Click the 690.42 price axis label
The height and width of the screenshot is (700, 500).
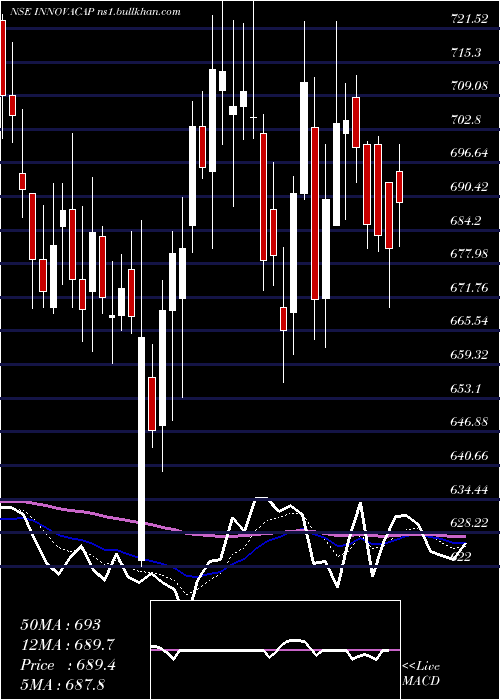point(470,187)
